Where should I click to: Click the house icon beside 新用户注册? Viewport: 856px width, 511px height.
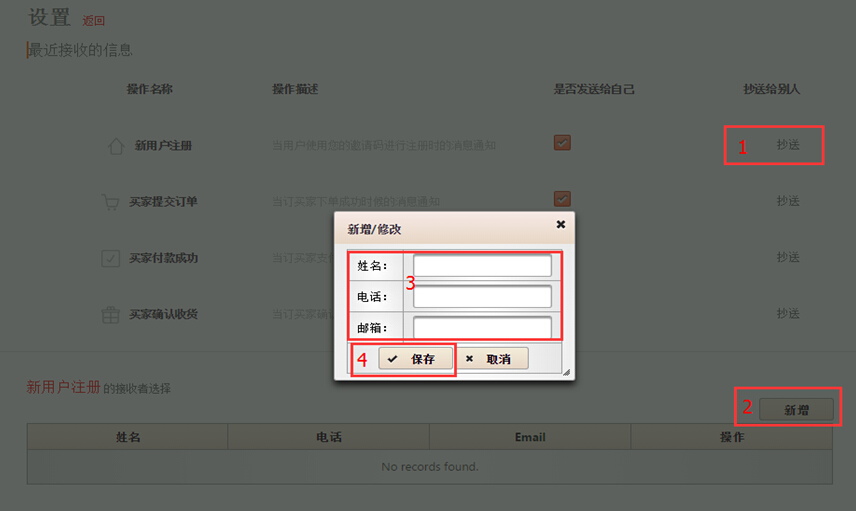pos(116,146)
